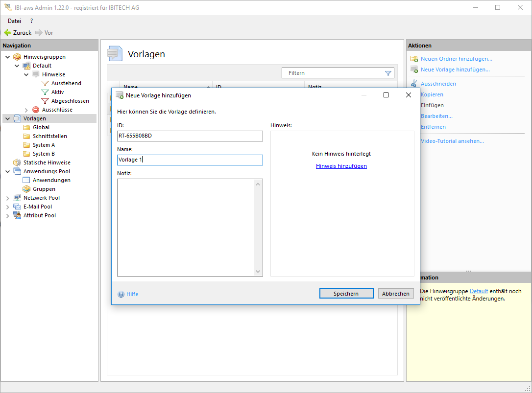Screen dimensions: 532x393
Task: Click the Neuen Ordner hinzufügen folder icon
Action: point(414,59)
